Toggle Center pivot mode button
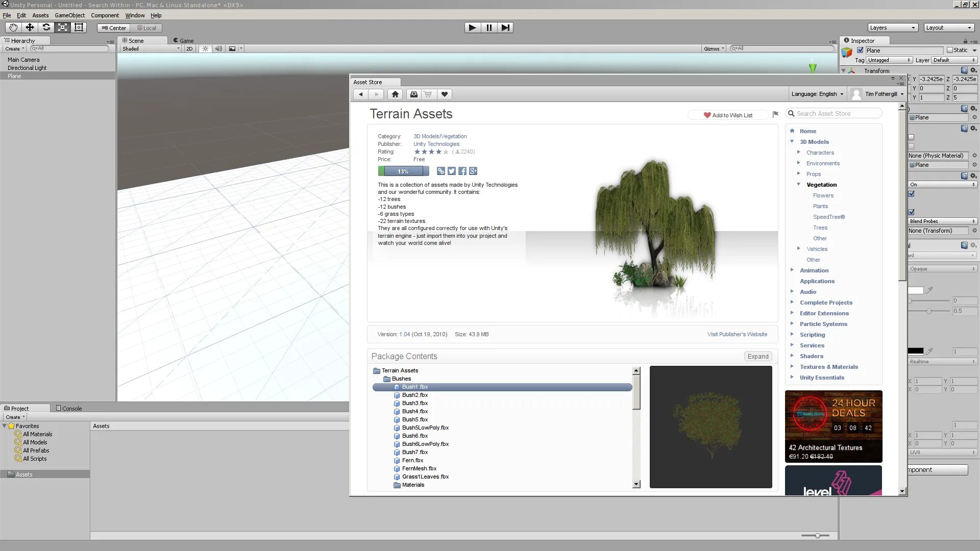 pyautogui.click(x=114, y=28)
